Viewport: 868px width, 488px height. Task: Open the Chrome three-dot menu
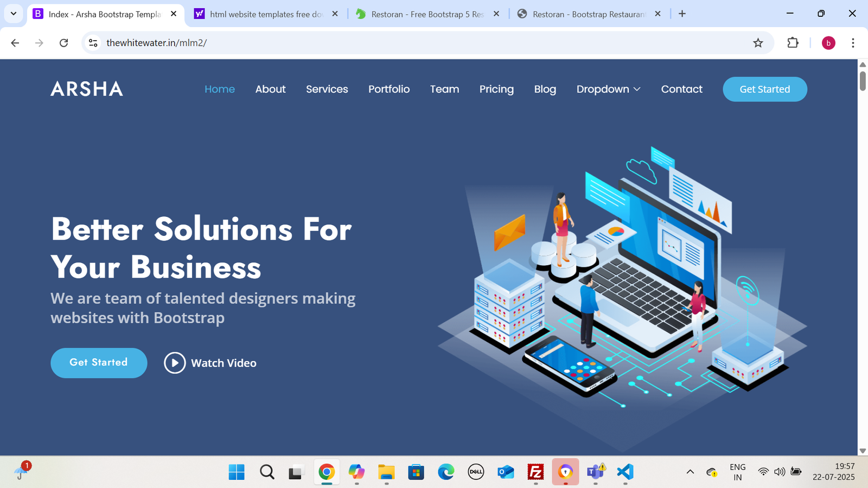click(853, 43)
